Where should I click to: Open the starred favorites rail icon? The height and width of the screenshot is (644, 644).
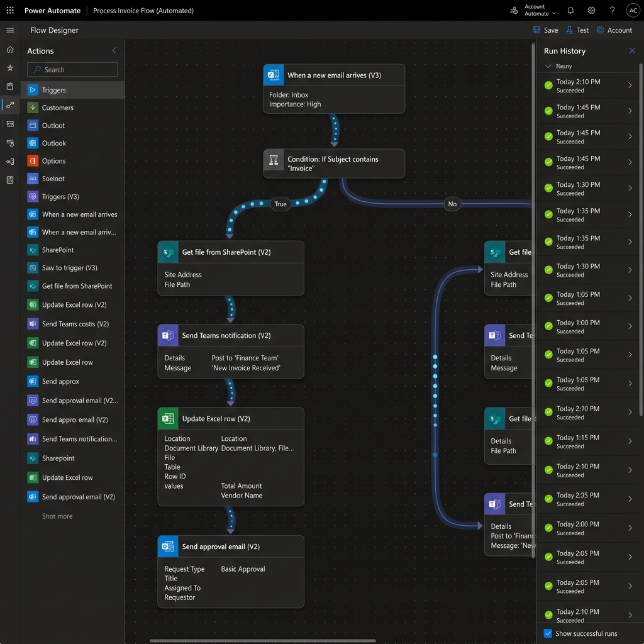pyautogui.click(x=10, y=68)
